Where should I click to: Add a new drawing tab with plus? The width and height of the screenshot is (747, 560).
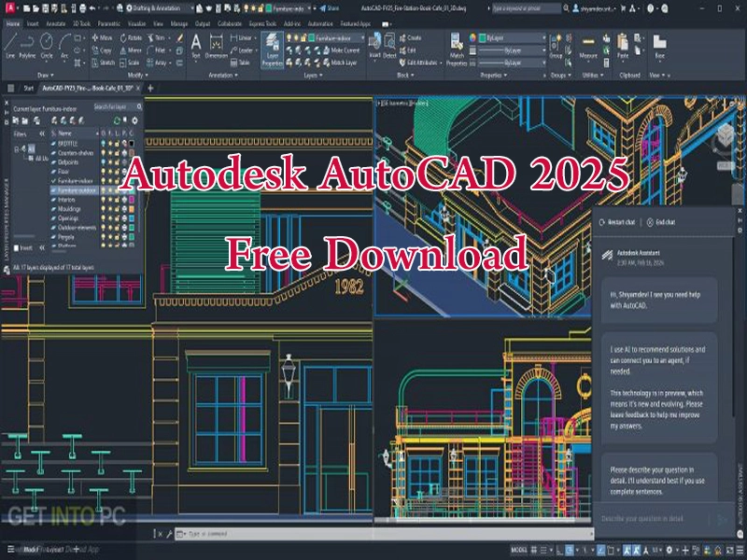pyautogui.click(x=150, y=88)
